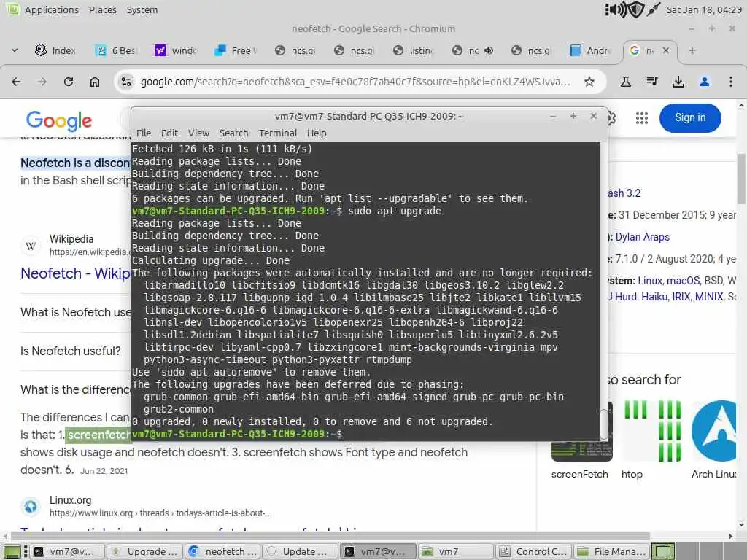Click the horizontal scrollbar of the page
747x560 pixels.
point(329,536)
